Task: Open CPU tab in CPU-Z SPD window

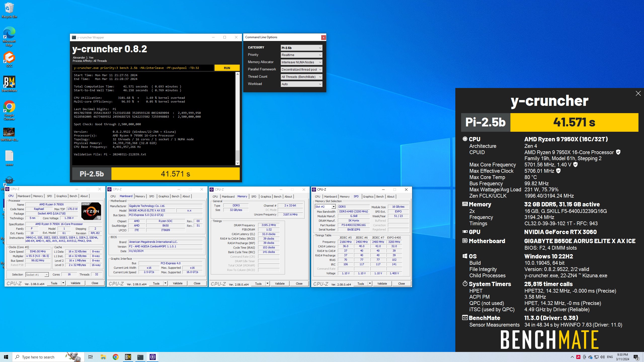Action: point(318,197)
